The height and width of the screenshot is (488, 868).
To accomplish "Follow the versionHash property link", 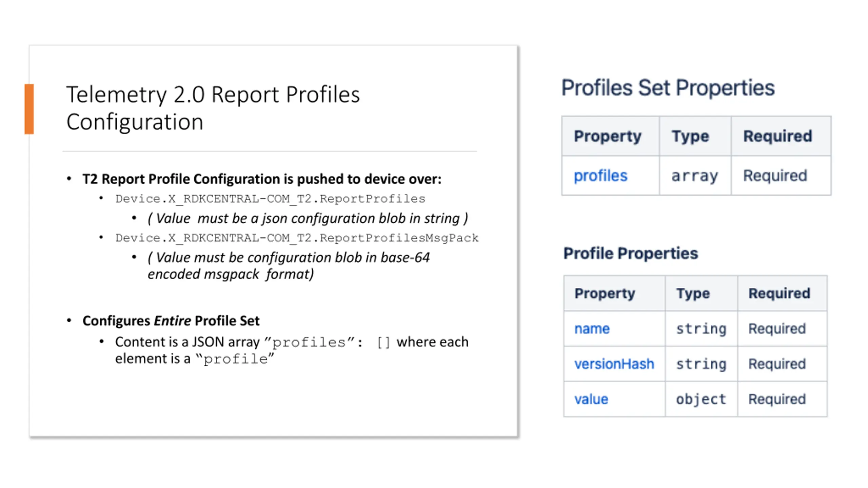I will pos(614,364).
